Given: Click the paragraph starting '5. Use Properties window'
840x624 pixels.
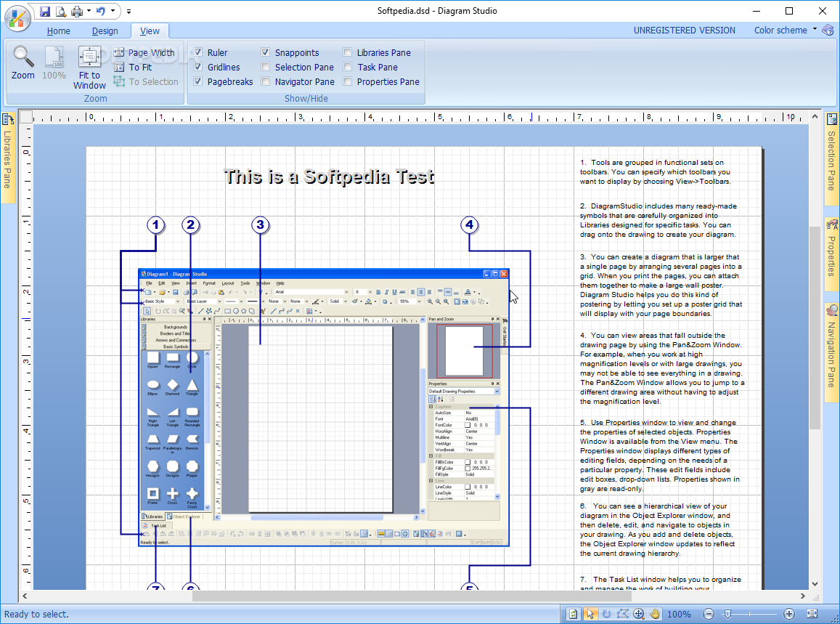Looking at the screenshot, I should click(x=660, y=455).
